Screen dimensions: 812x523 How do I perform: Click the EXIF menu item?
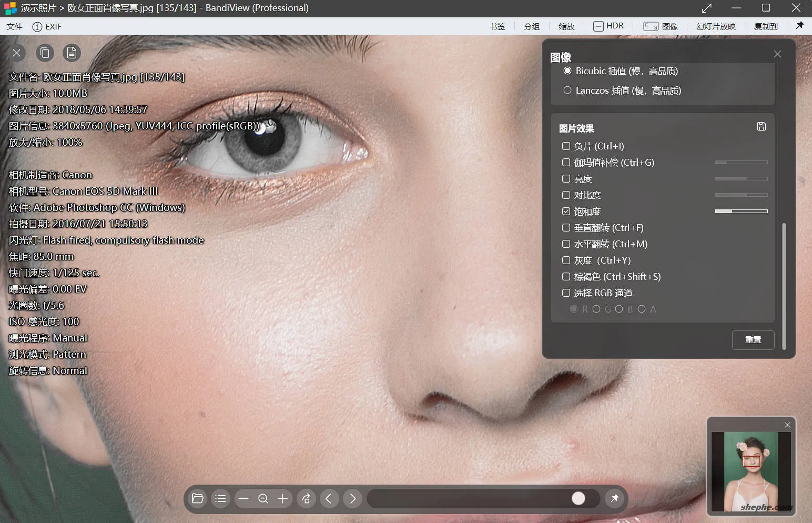(47, 26)
